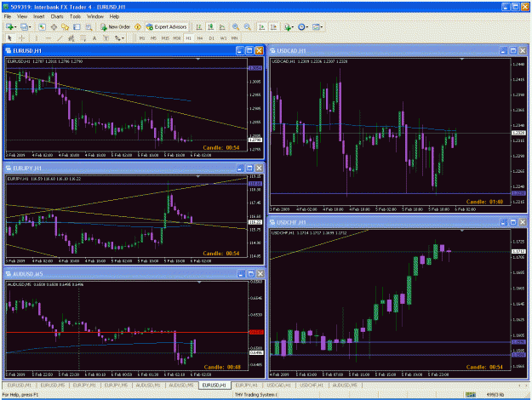The height and width of the screenshot is (400, 532).
Task: Open the View menu
Action: tap(22, 16)
